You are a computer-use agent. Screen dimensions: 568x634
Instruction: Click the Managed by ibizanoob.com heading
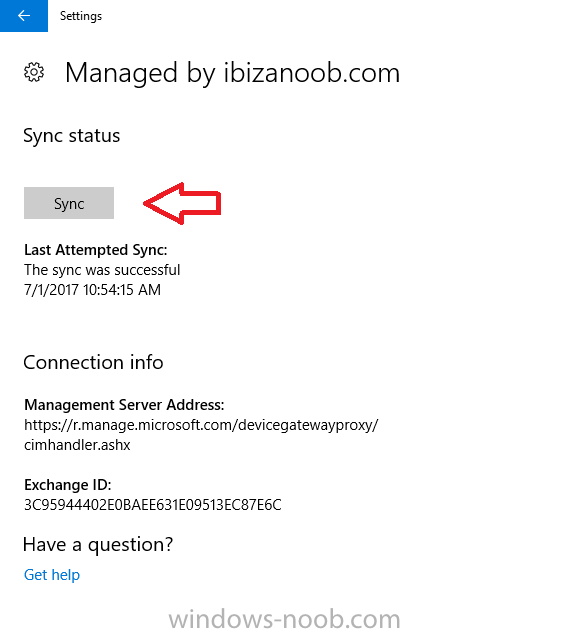[x=232, y=73]
